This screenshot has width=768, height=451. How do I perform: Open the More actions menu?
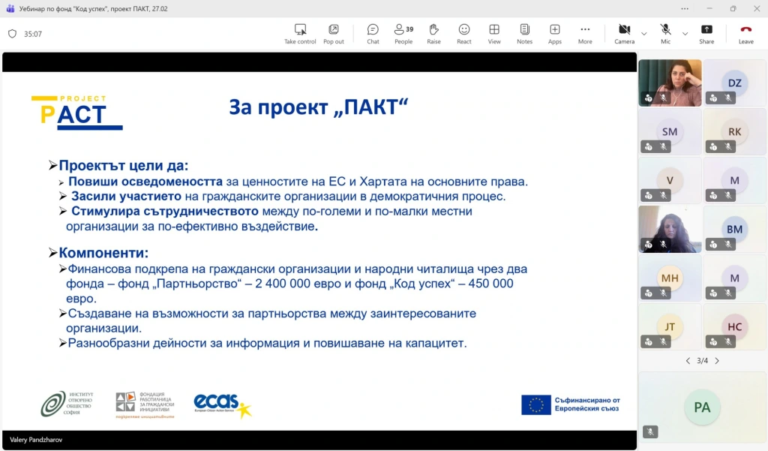[585, 34]
